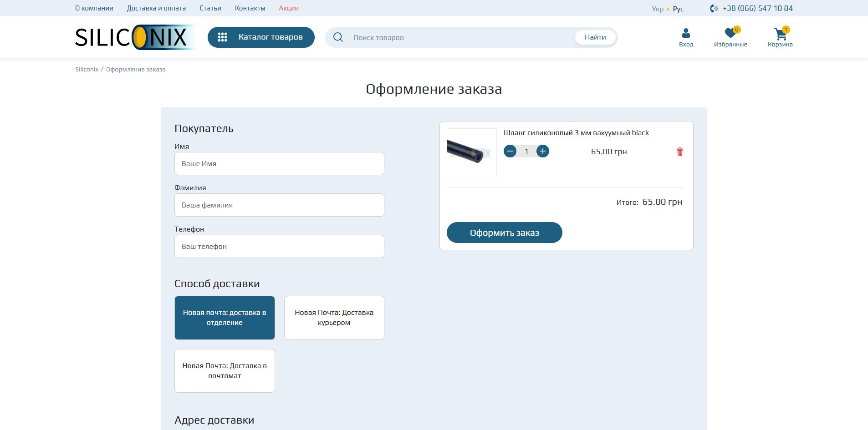Image resolution: width=868 pixels, height=430 pixels.
Task: Open the Доставка и оплата page
Action: 156,8
